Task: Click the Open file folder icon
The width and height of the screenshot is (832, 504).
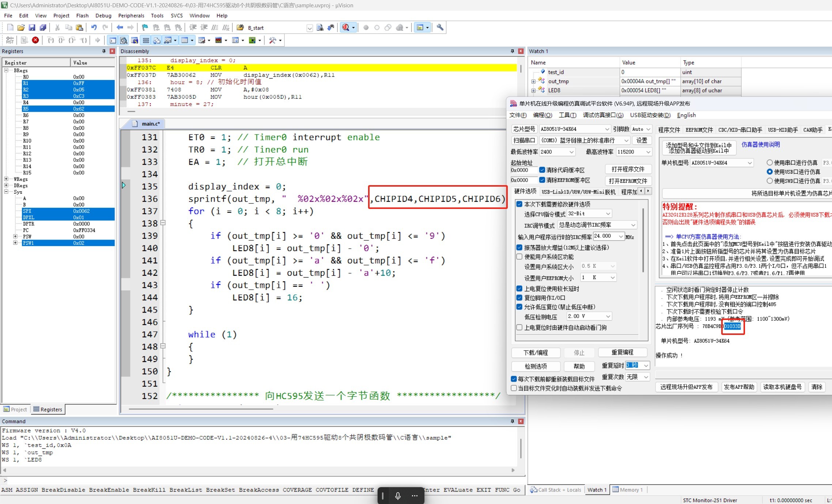Action: [21, 27]
